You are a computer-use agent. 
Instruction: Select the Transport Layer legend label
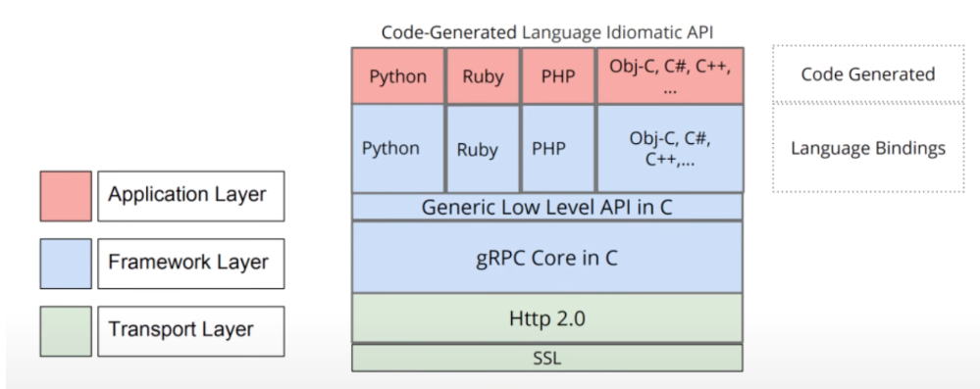point(190,331)
